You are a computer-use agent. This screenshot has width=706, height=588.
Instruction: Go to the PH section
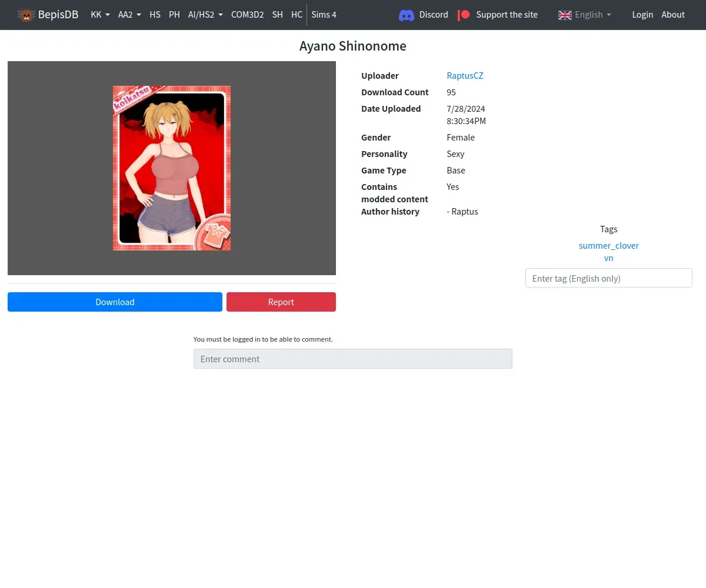click(x=174, y=15)
